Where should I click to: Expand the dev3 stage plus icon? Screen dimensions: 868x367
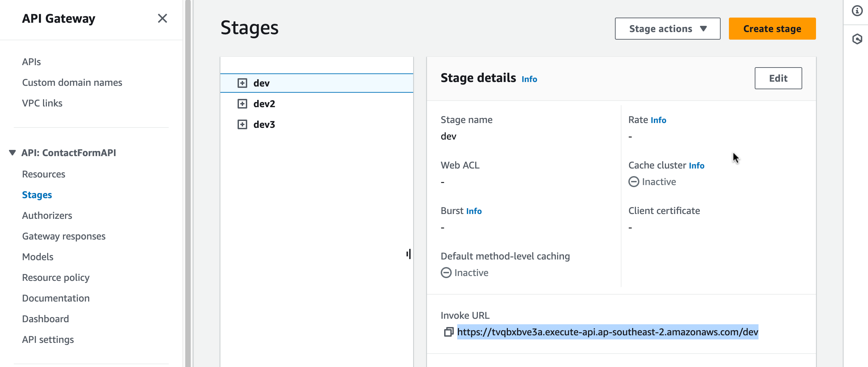click(x=242, y=124)
